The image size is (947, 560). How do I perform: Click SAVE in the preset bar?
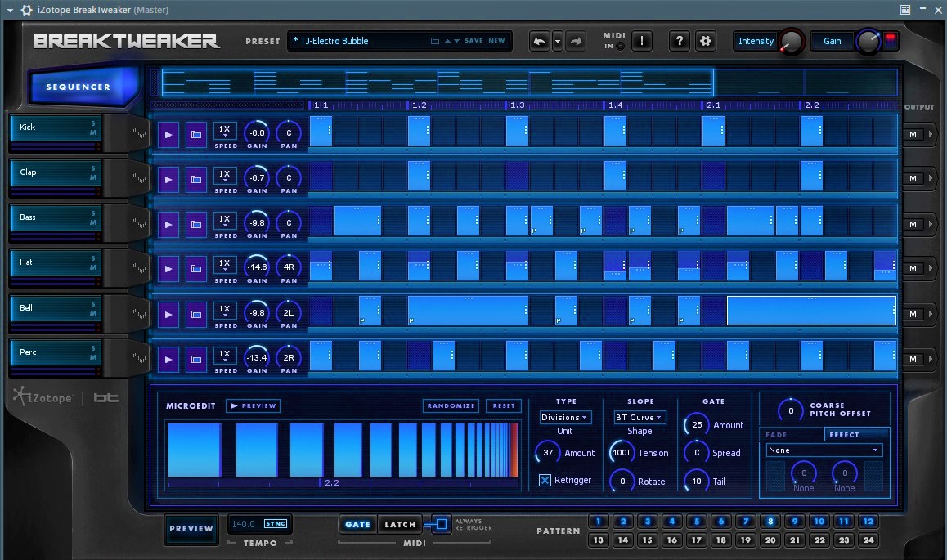[x=473, y=41]
